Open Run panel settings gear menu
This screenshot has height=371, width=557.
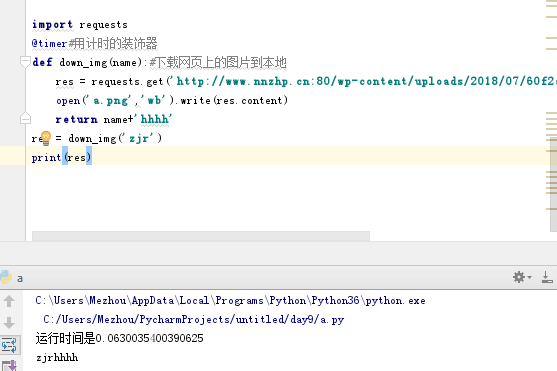click(521, 277)
